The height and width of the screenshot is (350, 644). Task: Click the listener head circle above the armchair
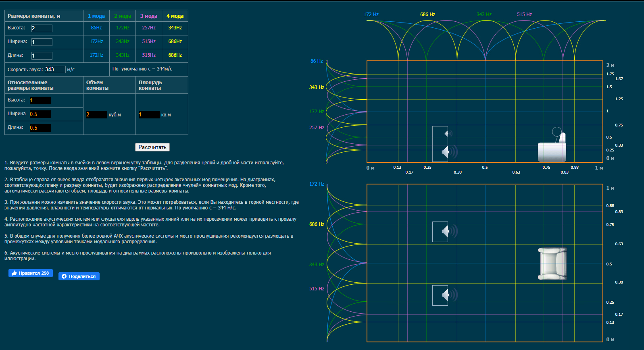pos(557,132)
